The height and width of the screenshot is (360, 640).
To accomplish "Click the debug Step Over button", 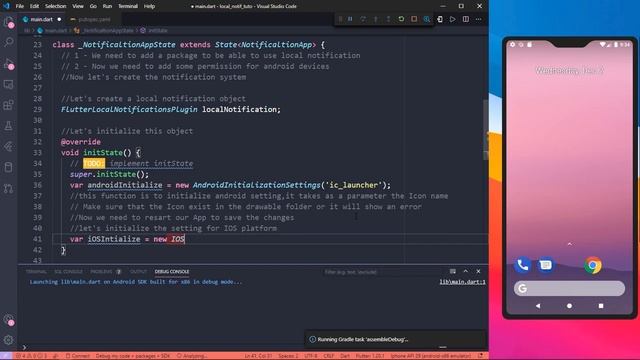I will [363, 19].
